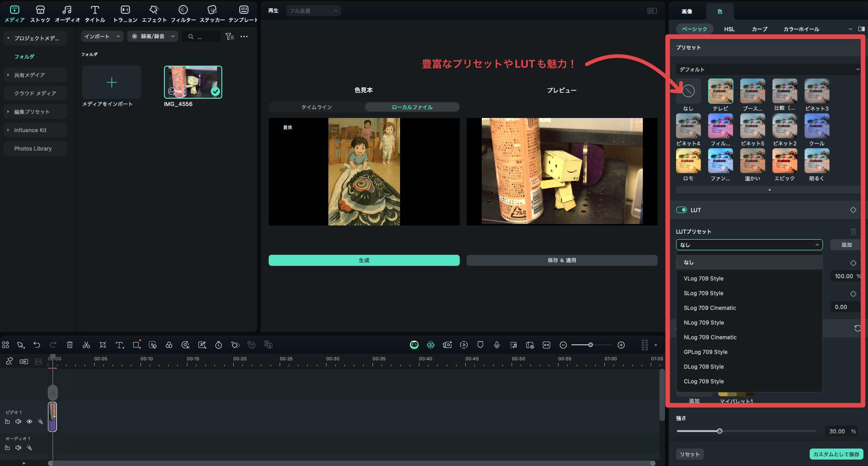Select the crop tool in timeline toolbar

click(103, 345)
